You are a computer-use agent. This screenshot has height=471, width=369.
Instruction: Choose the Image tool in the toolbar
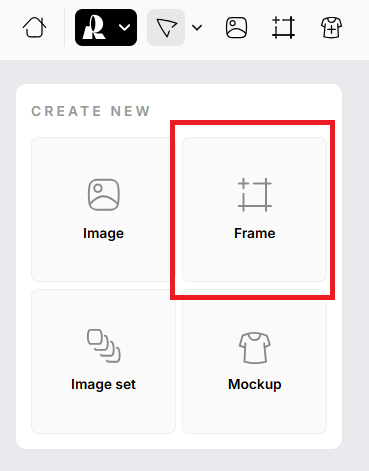[x=236, y=27]
